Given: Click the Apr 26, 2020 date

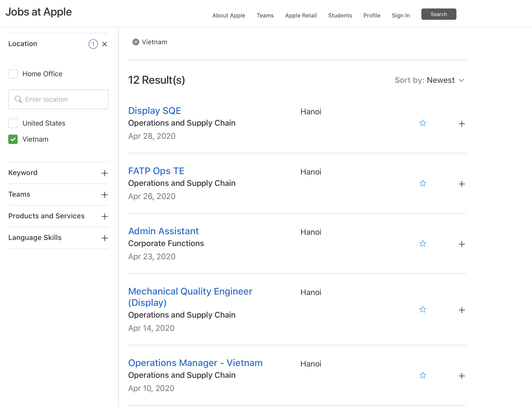Looking at the screenshot, I should 152,196.
